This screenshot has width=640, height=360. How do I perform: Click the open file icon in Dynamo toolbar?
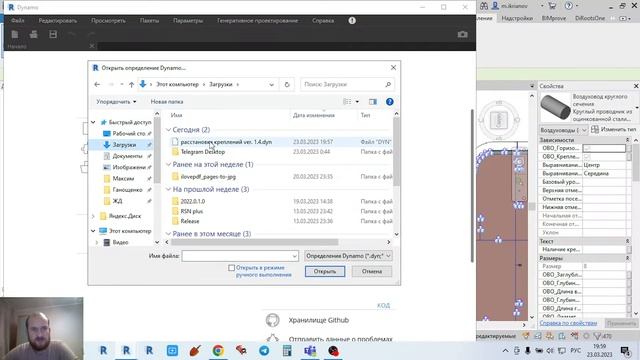(x=33, y=35)
